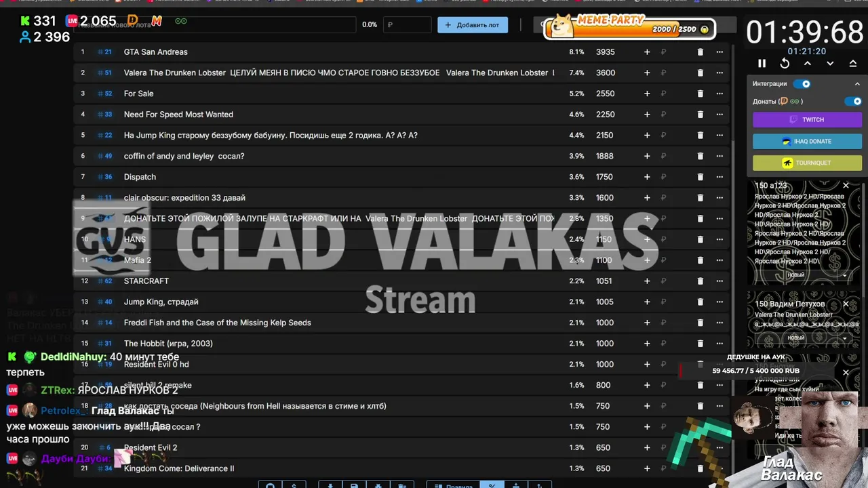Increase timer with up chevron
Viewport: 868px width, 488px height.
pos(808,63)
